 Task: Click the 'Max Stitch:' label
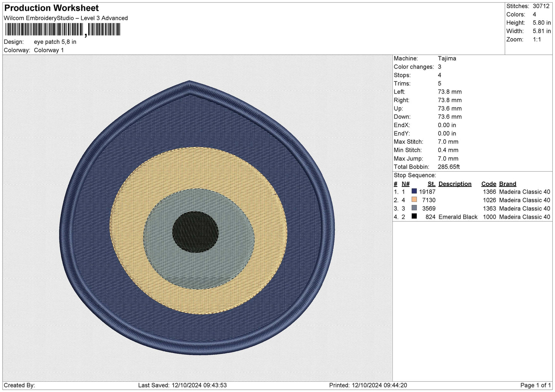[408, 142]
